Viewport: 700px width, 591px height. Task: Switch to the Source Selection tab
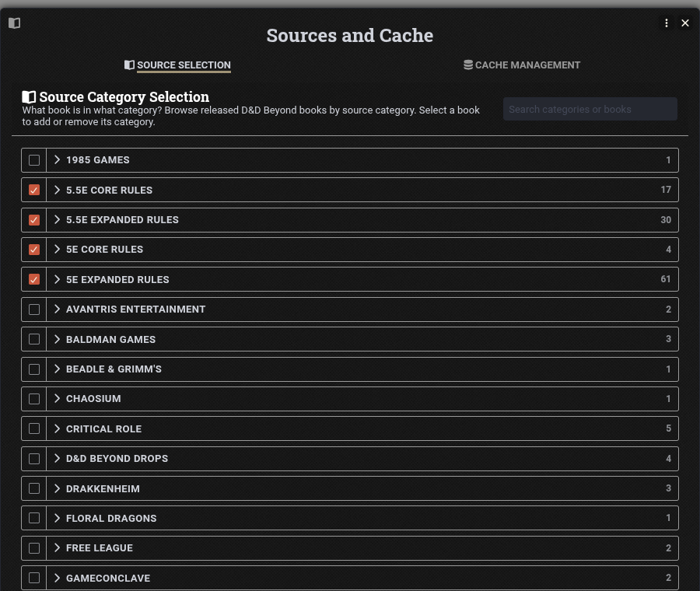click(184, 65)
